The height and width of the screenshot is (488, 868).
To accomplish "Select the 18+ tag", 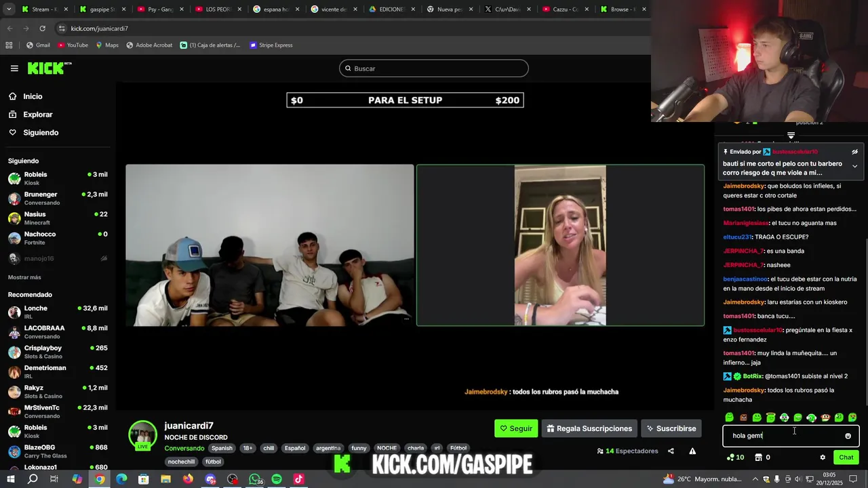I will point(248,448).
